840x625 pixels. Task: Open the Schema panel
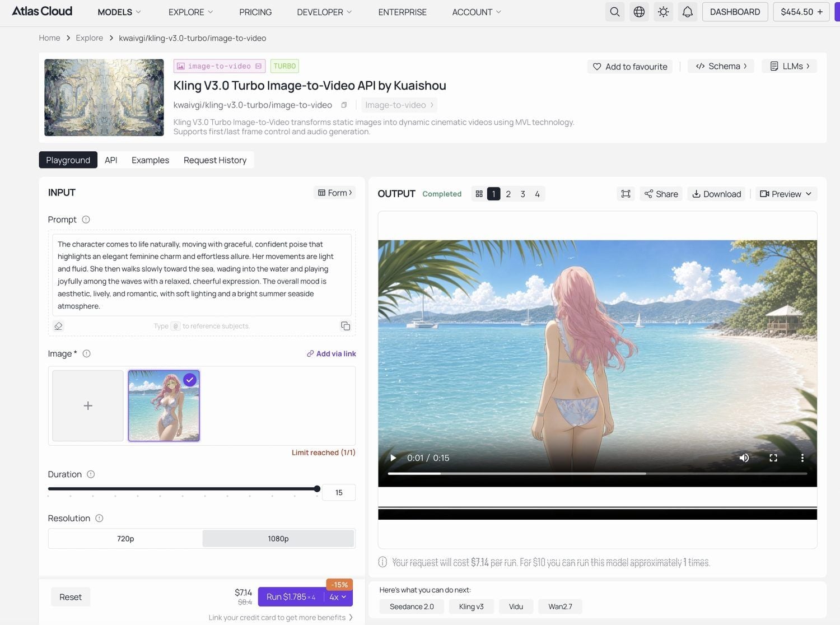point(721,66)
